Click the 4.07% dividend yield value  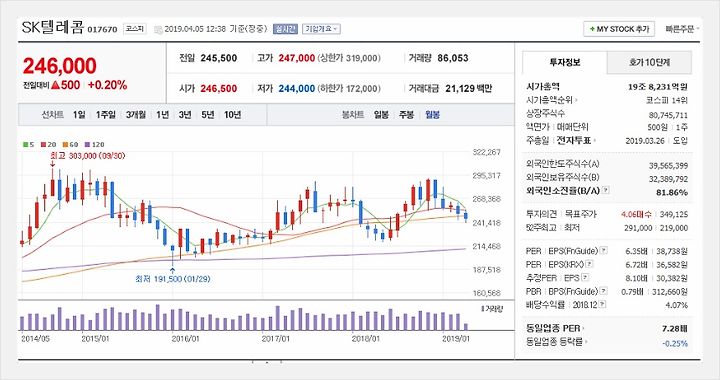click(x=676, y=305)
